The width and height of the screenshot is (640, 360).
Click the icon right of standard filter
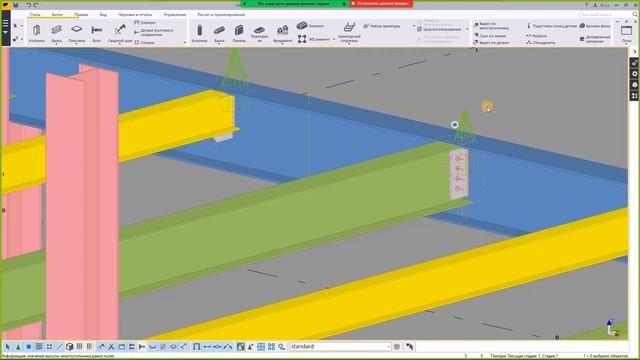[397, 347]
